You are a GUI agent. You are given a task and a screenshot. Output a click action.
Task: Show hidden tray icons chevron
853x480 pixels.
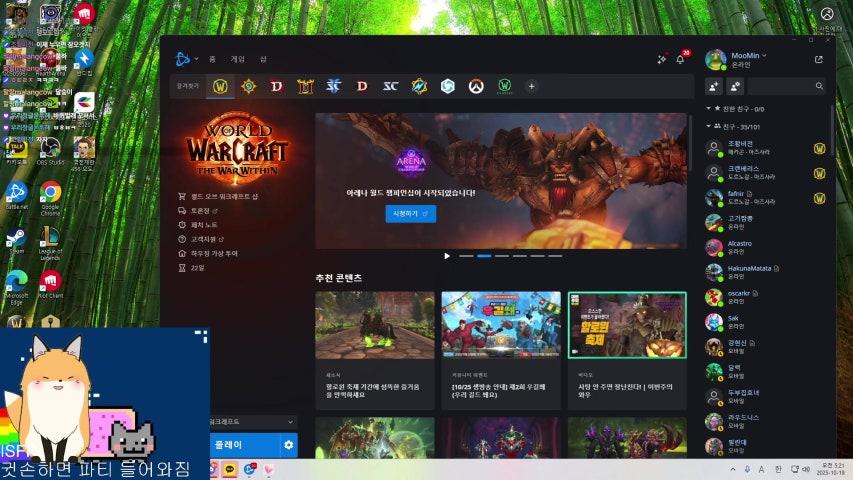733,469
